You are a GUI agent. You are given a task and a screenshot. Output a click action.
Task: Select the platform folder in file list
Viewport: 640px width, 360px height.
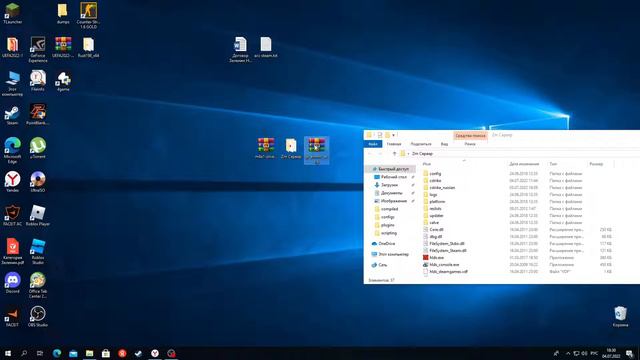(x=438, y=202)
